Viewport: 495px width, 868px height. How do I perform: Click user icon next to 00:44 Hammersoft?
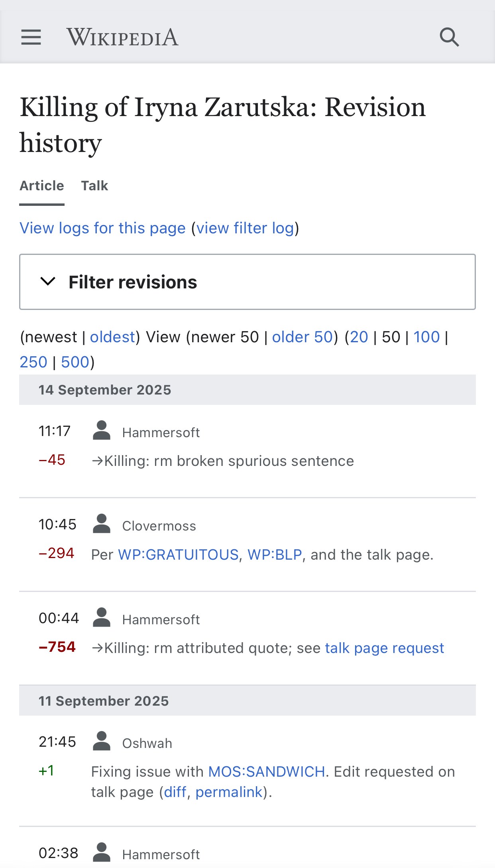pyautogui.click(x=102, y=617)
